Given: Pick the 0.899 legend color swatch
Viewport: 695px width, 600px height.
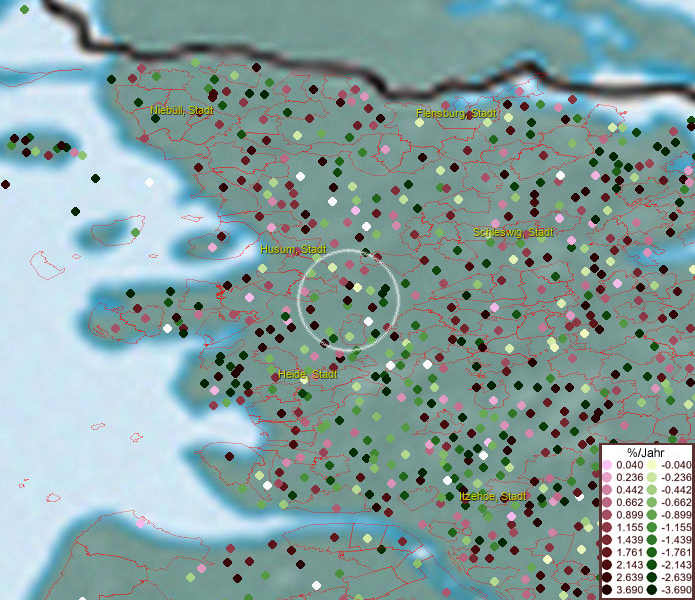Looking at the screenshot, I should (607, 515).
